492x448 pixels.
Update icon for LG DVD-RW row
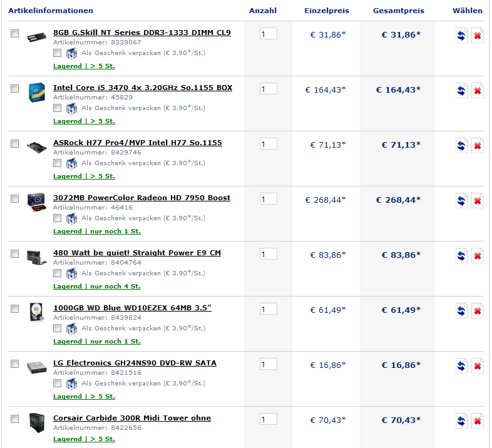click(461, 366)
